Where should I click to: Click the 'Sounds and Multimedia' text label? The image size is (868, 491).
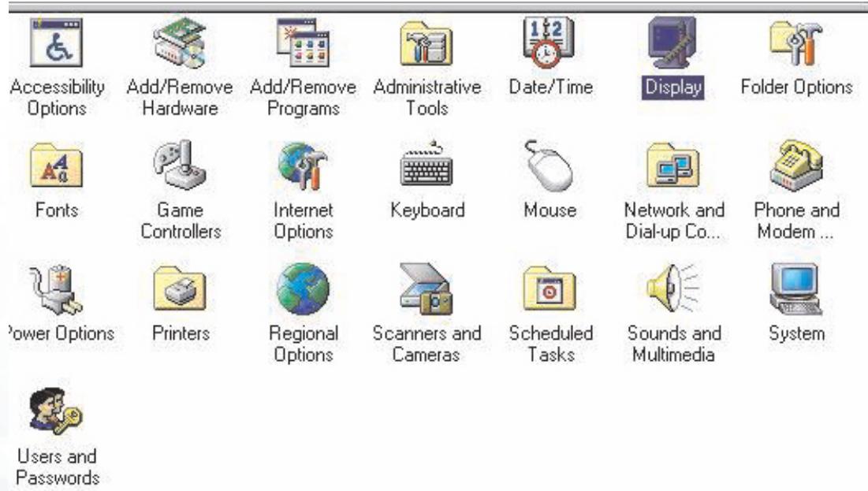tap(674, 344)
